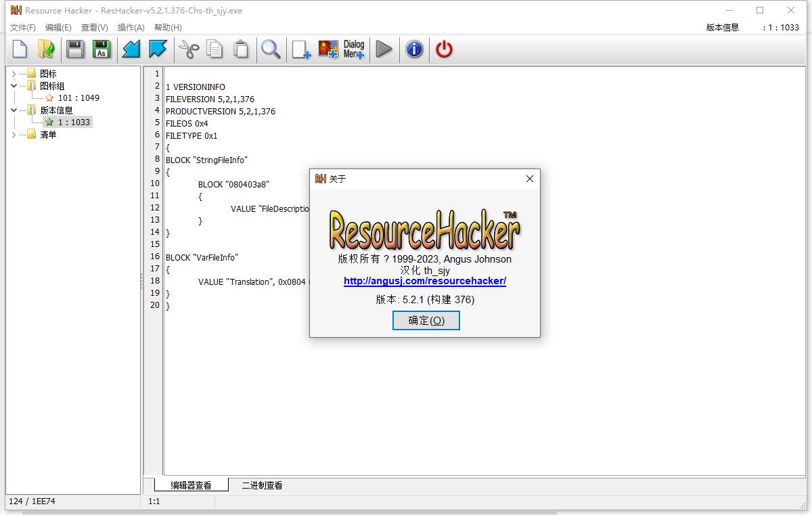
Task: Open the angusj.com/resourcehacker link
Action: tap(425, 281)
